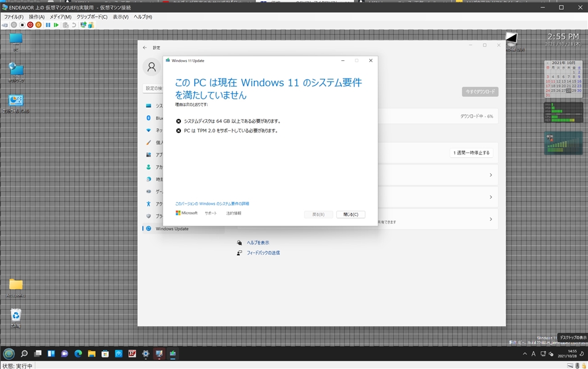Click ダウンロード中 - 6% status text
Screen dimensions: 588x369
[x=477, y=116]
